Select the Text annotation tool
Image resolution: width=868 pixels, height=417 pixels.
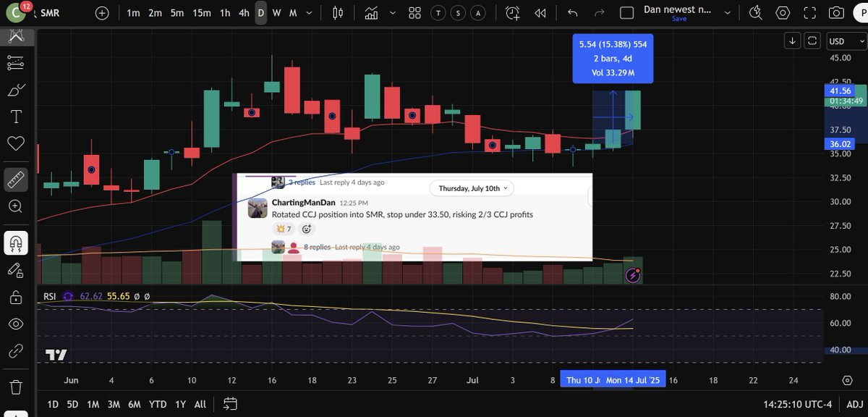[x=16, y=116]
